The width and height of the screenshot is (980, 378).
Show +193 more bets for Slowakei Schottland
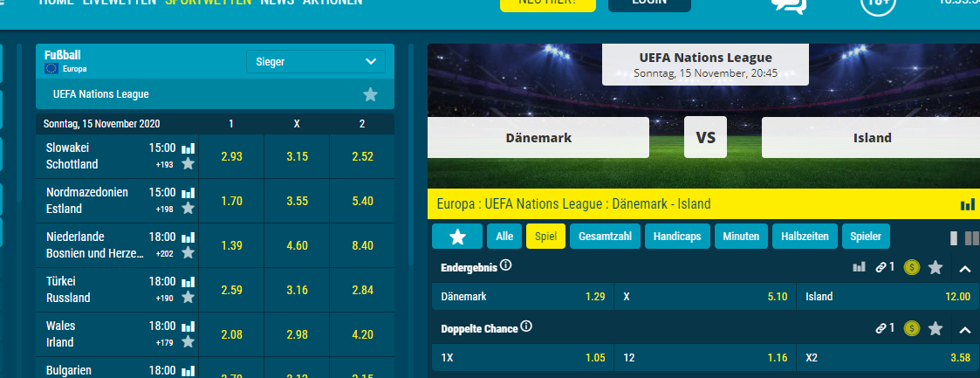pos(164,164)
